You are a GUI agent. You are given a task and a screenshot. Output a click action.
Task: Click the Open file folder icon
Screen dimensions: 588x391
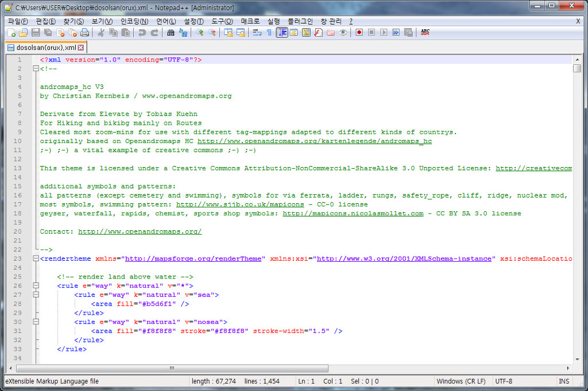pos(23,33)
